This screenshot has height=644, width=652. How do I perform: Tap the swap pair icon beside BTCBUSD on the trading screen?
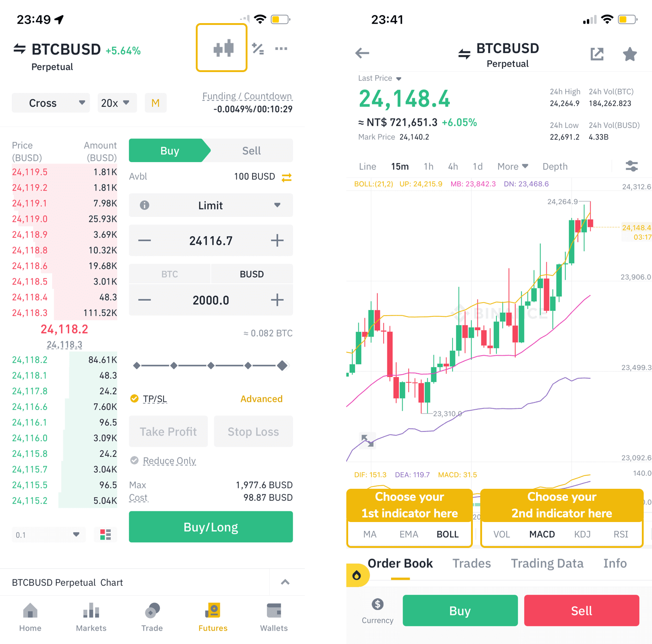[x=19, y=49]
